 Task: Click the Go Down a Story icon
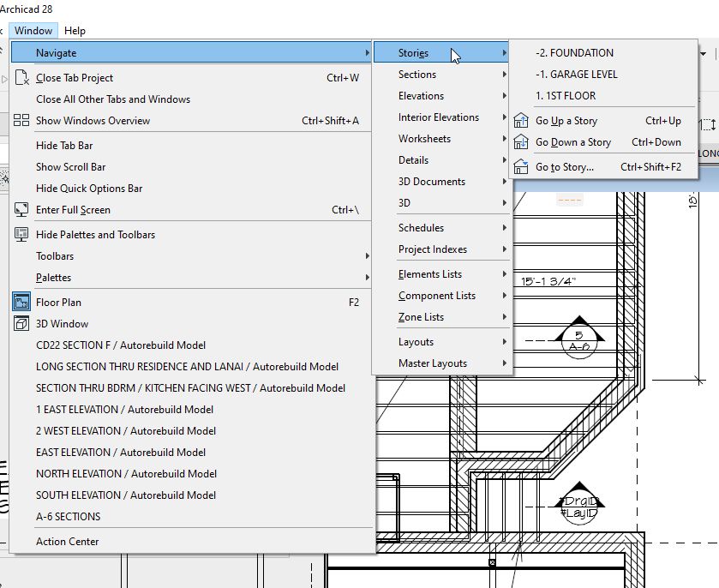(x=521, y=141)
